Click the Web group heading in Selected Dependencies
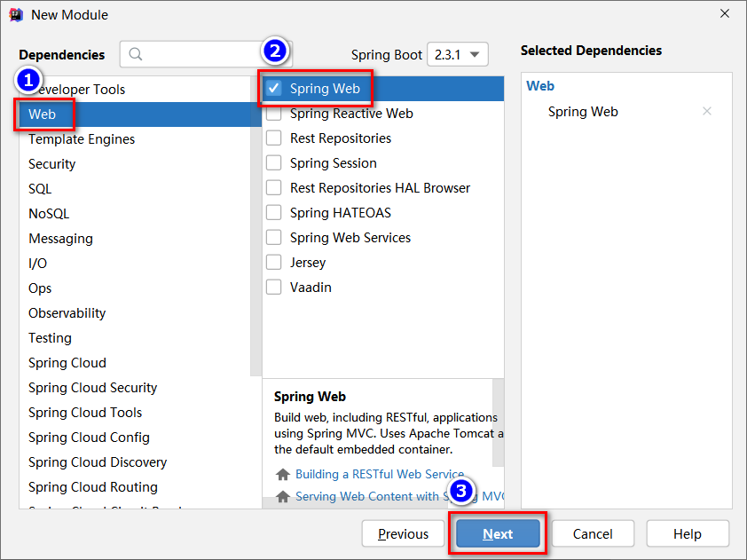The width and height of the screenshot is (747, 560). pyautogui.click(x=540, y=86)
